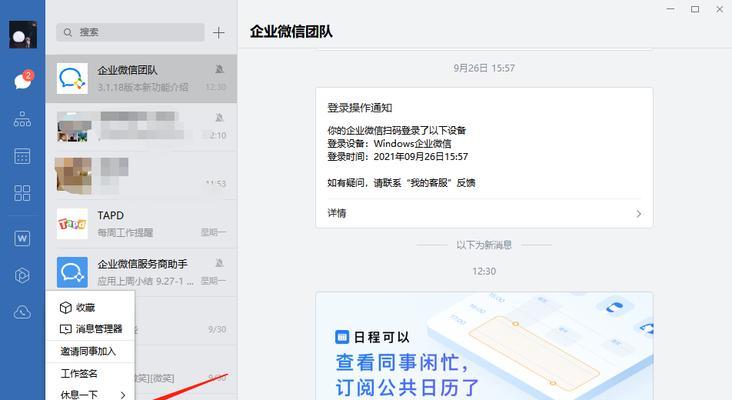Click the 每周工作提醒 preview text
The height and width of the screenshot is (400, 732).
click(125, 232)
